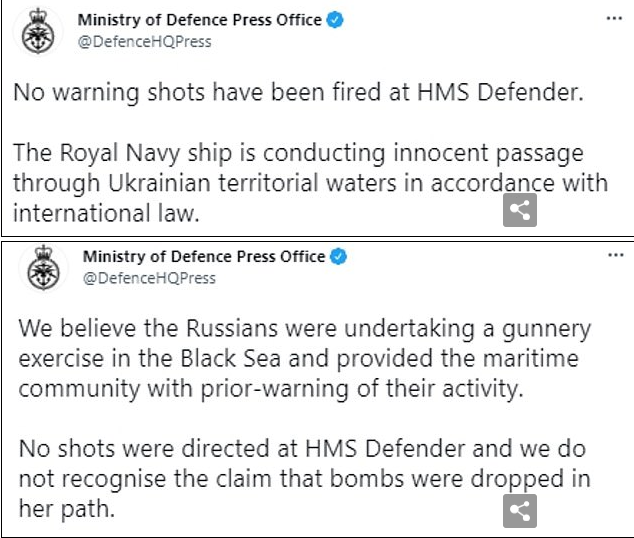Click the share icon on the second tweet
The width and height of the screenshot is (634, 538).
point(521,510)
